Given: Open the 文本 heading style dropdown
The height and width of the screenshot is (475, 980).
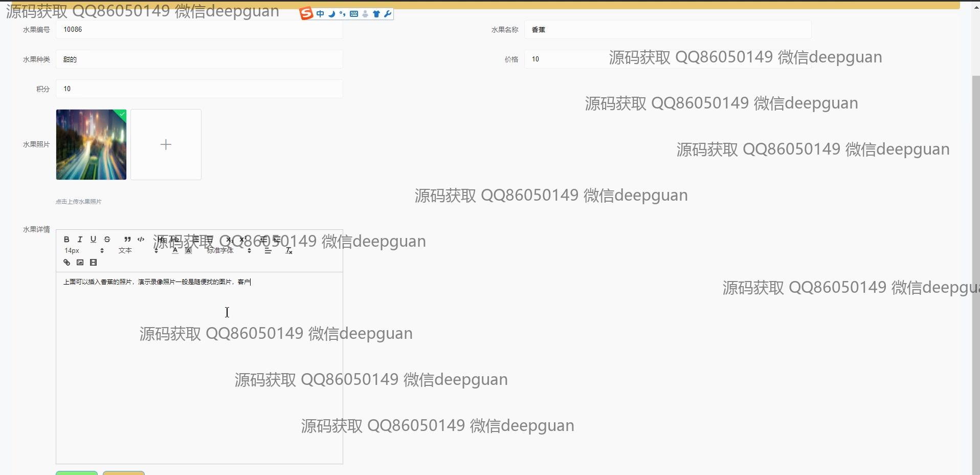Looking at the screenshot, I should 138,250.
